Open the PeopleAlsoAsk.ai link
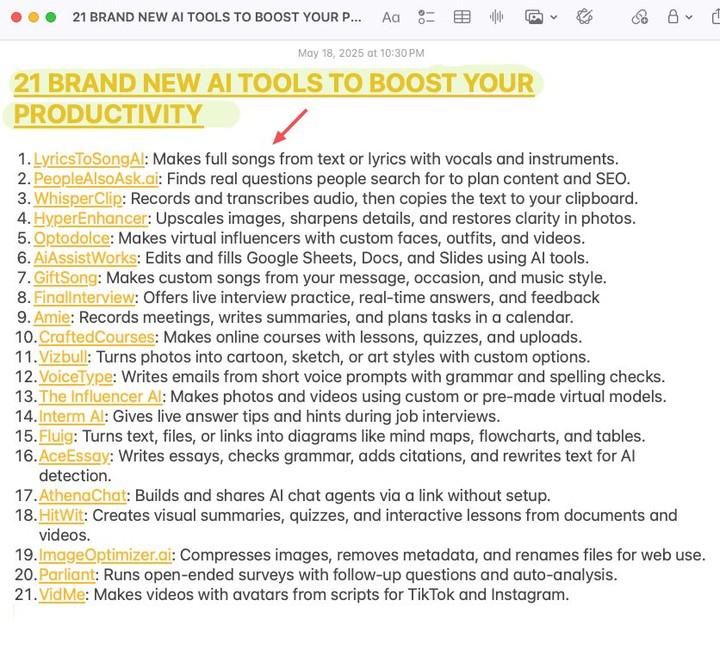This screenshot has height=650, width=720. pyautogui.click(x=95, y=179)
